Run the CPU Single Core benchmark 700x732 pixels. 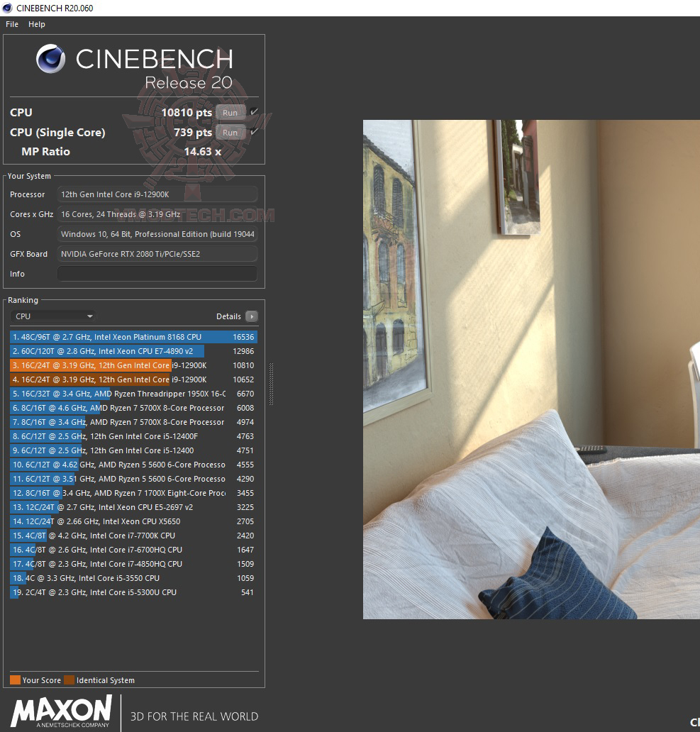230,133
